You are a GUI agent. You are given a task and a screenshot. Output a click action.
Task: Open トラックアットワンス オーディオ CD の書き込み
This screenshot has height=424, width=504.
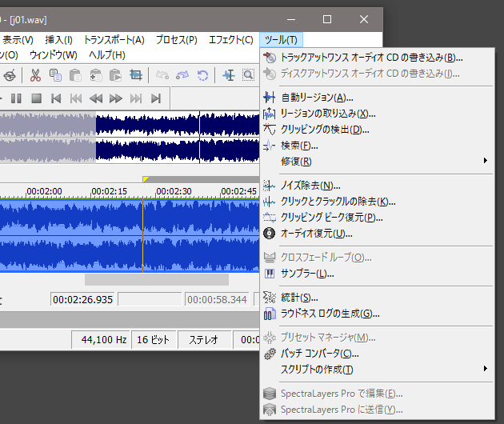[x=378, y=58]
